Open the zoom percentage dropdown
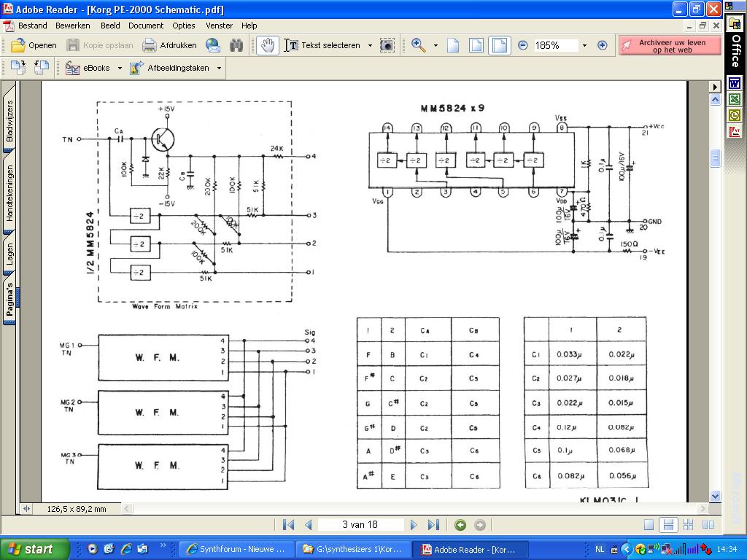747x560 pixels. 584,45
